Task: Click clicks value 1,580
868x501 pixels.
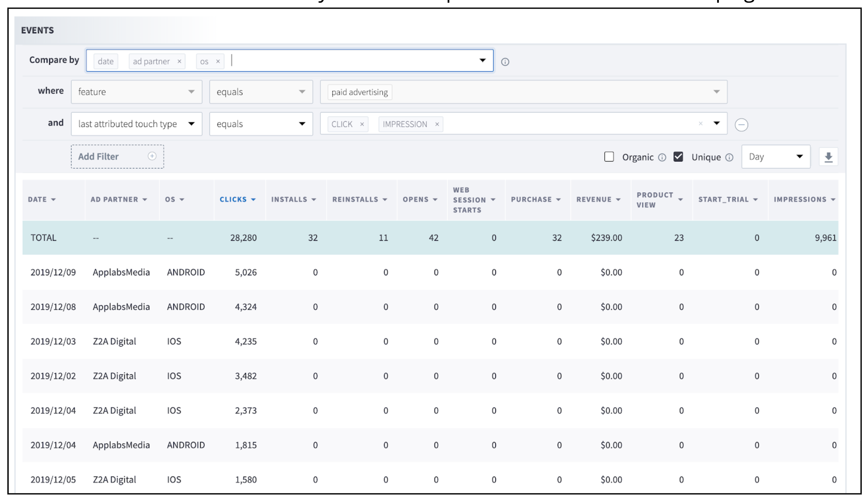Action: (x=246, y=480)
